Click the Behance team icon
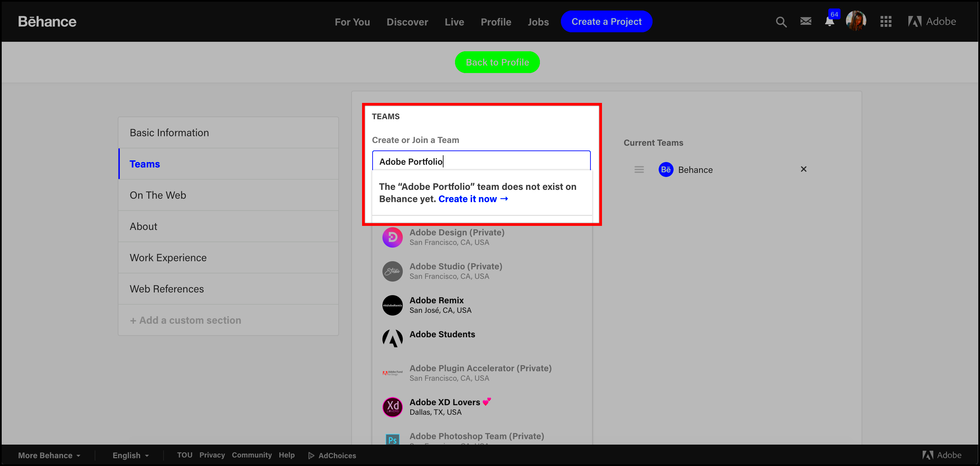The width and height of the screenshot is (980, 466). pyautogui.click(x=665, y=169)
